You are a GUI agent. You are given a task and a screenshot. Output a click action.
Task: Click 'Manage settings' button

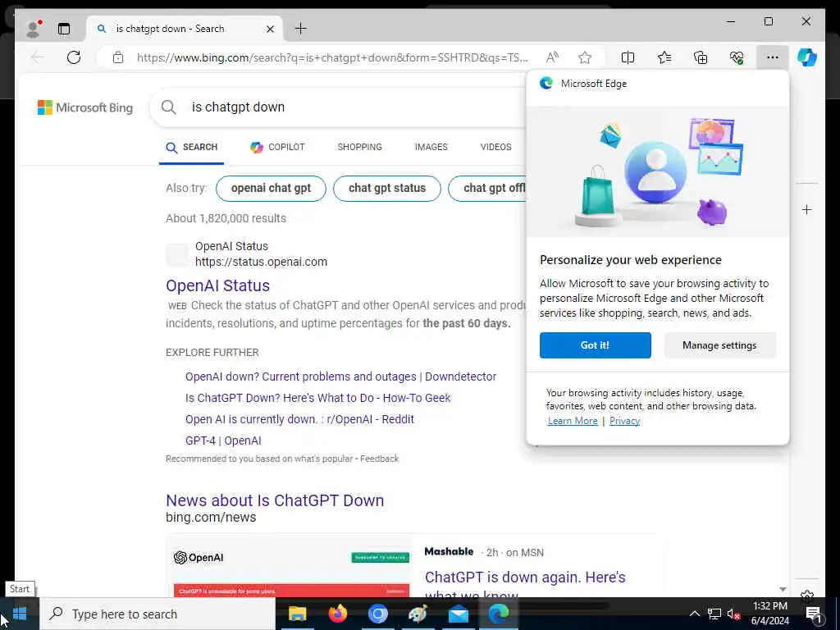(719, 345)
